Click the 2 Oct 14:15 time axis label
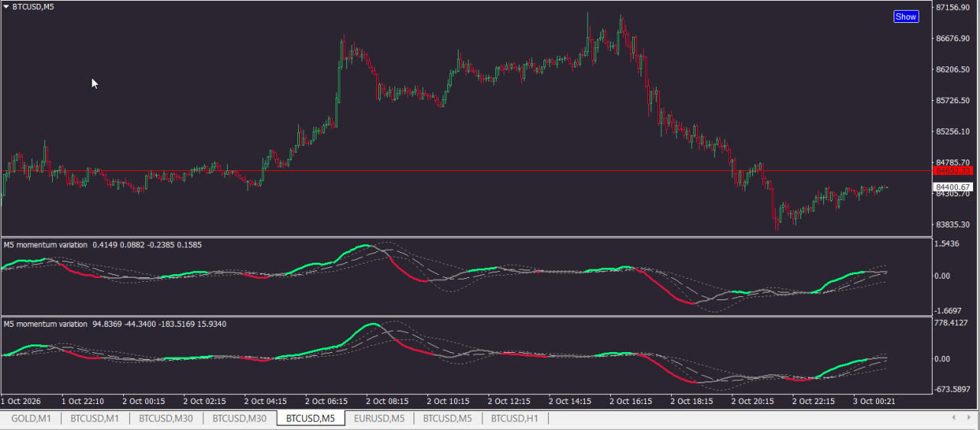 [x=570, y=401]
